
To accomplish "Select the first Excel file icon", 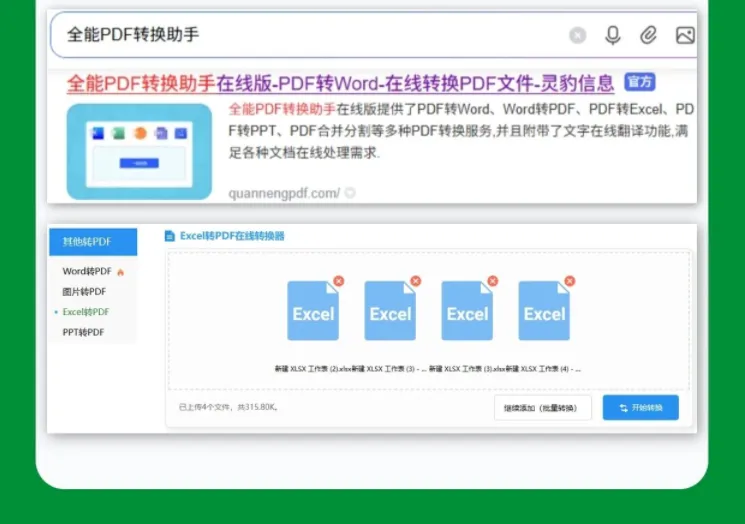I will coord(313,311).
